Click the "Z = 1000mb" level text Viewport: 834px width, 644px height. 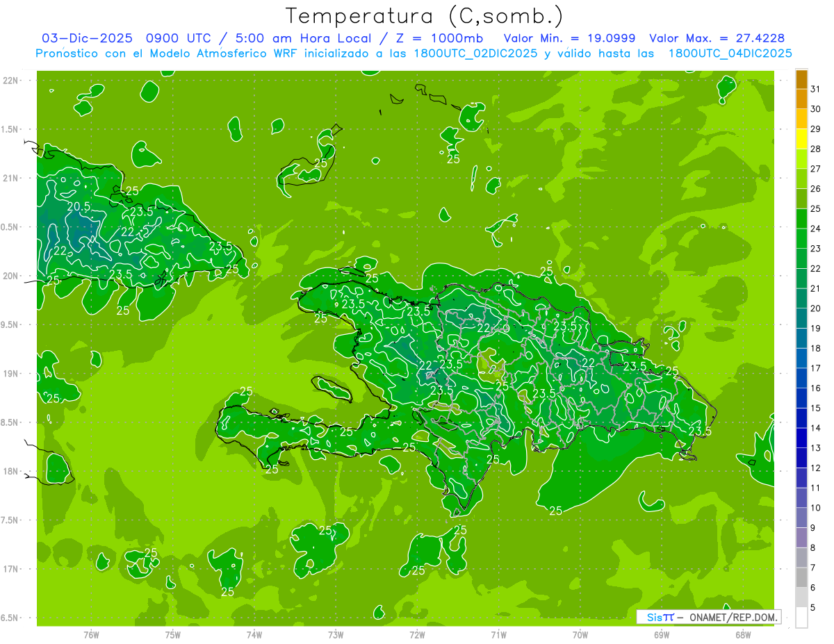439,38
